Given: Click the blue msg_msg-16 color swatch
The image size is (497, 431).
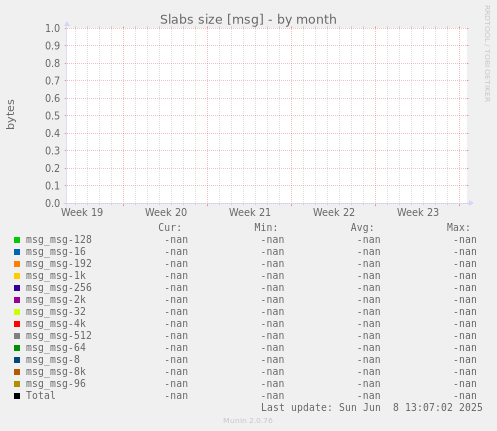Looking at the screenshot, I should (x=17, y=252).
